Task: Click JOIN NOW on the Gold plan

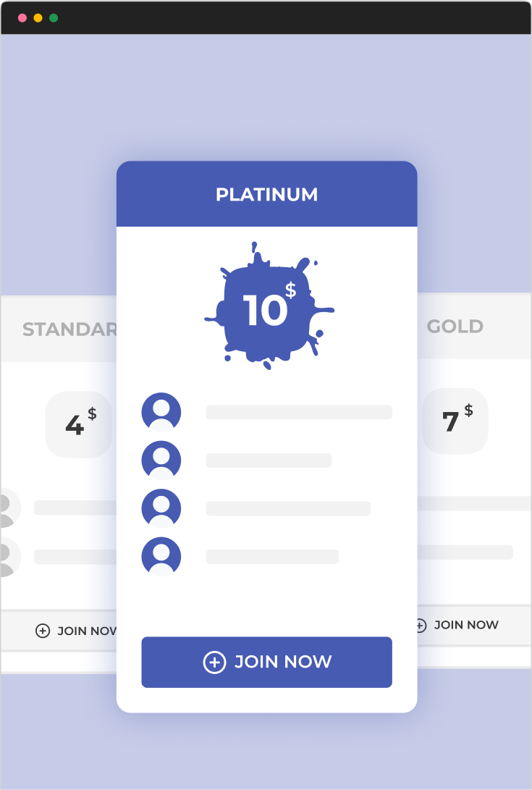Action: [x=467, y=625]
